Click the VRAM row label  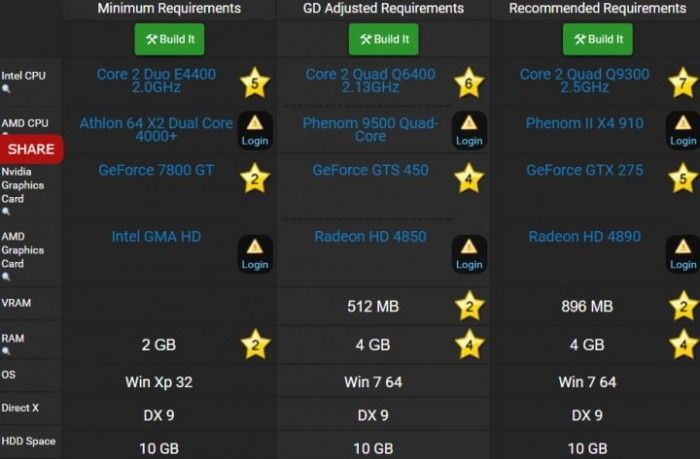[x=17, y=303]
